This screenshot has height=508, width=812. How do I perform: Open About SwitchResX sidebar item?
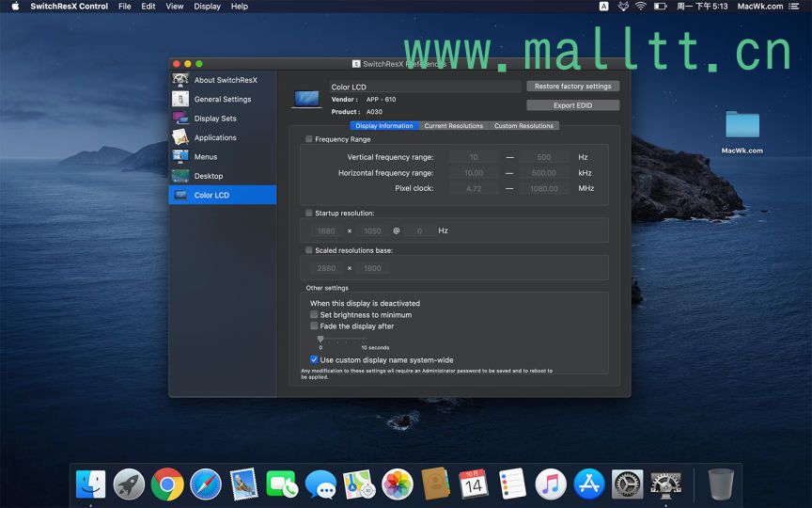coord(222,80)
